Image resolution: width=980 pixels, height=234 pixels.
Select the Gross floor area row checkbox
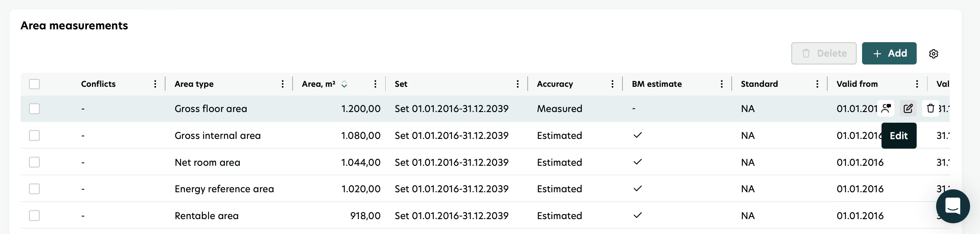[34, 109]
